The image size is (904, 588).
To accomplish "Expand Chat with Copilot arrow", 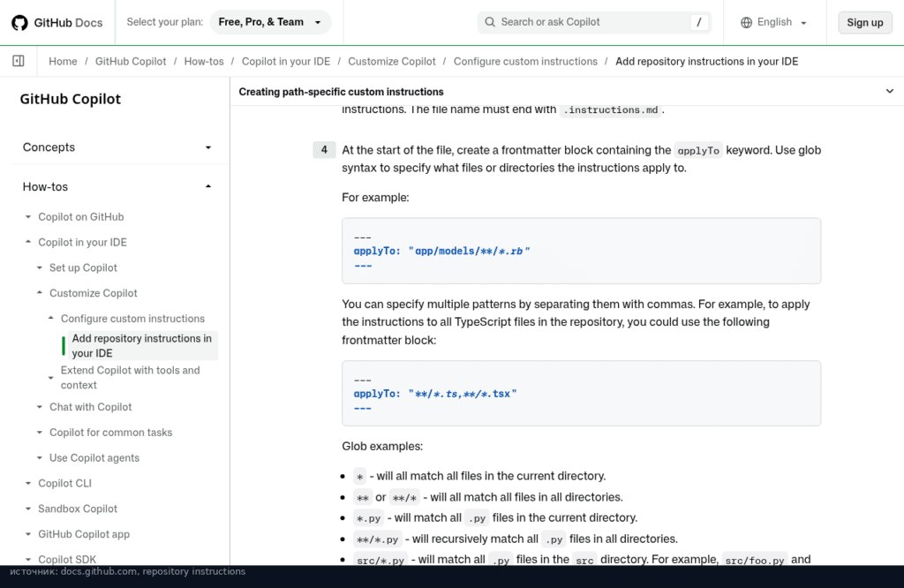I will [x=39, y=407].
